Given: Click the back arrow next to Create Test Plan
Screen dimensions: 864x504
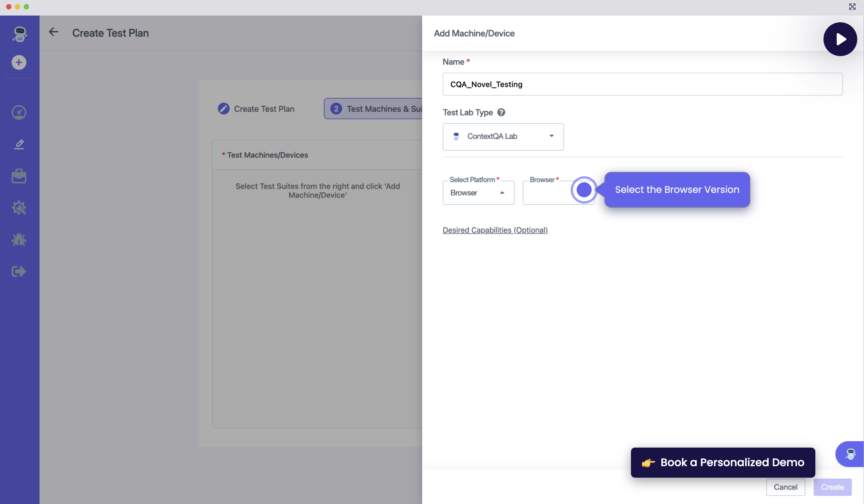Looking at the screenshot, I should click(x=53, y=32).
